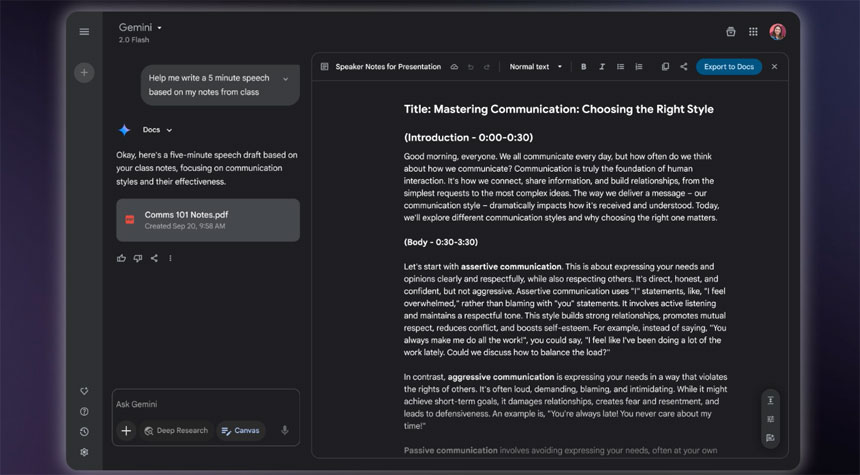This screenshot has height=475, width=860.
Task: Give a thumbs up to the response
Action: point(121,258)
